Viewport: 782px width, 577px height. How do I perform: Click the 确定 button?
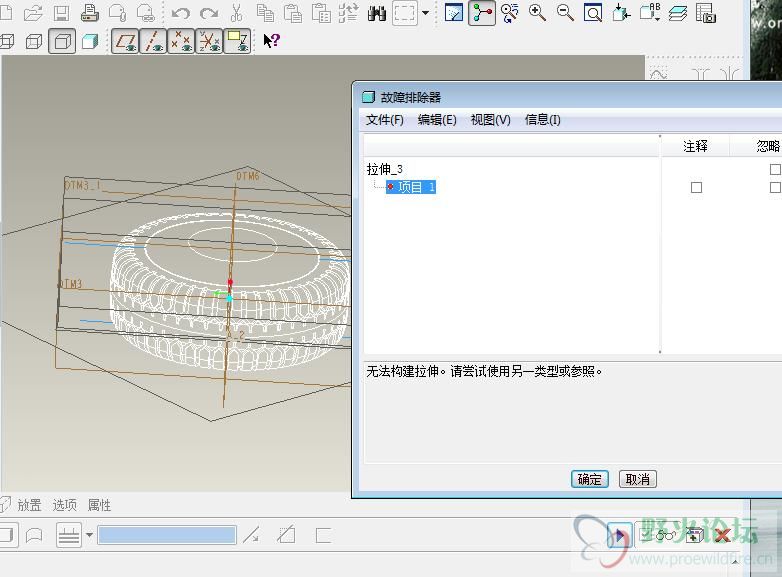pyautogui.click(x=589, y=479)
